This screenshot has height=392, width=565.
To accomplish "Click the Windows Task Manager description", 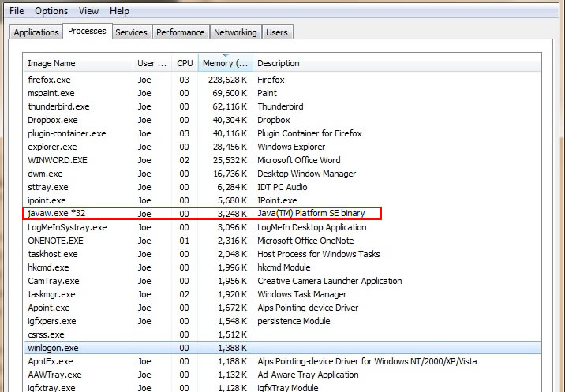I will (302, 294).
